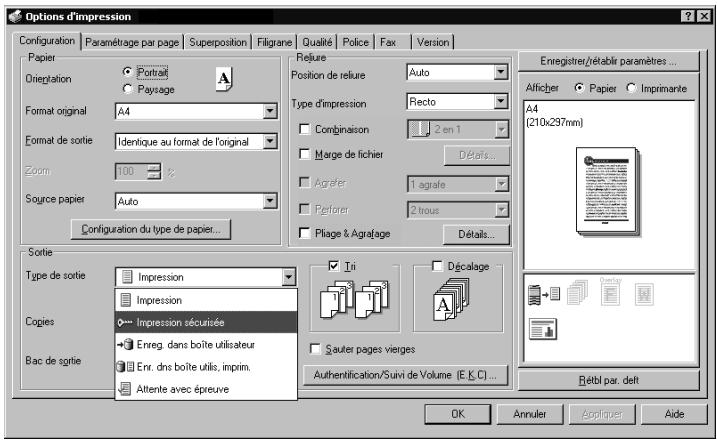Click the help question mark in title bar
The image size is (717, 442).
689,16
